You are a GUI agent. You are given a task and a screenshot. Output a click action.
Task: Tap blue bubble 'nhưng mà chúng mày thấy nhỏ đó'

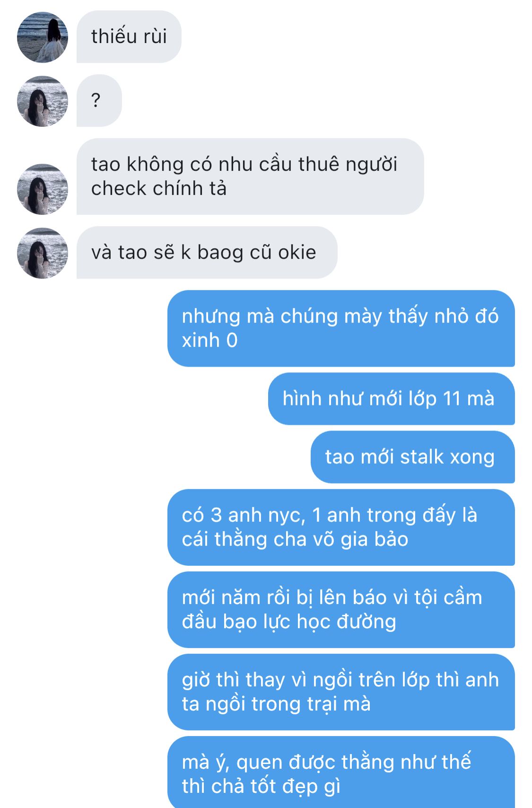coord(341,328)
